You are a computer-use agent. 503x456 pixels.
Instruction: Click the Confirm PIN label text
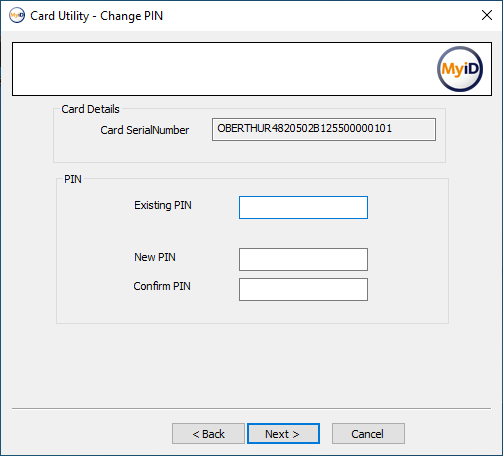pos(162,286)
